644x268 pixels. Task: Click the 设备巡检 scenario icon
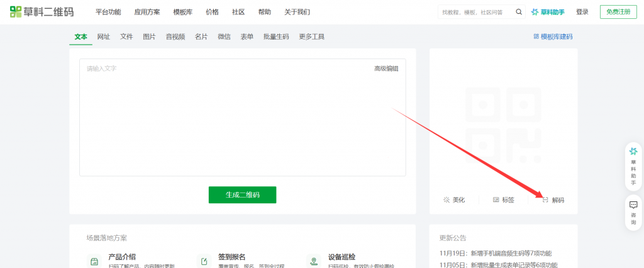[x=314, y=262]
